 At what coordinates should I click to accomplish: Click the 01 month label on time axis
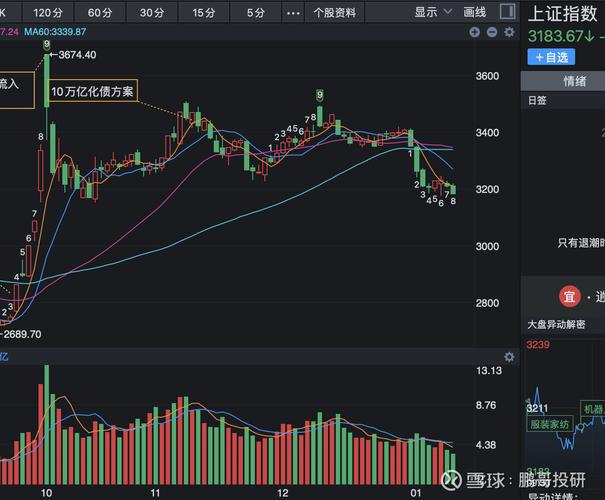point(416,493)
